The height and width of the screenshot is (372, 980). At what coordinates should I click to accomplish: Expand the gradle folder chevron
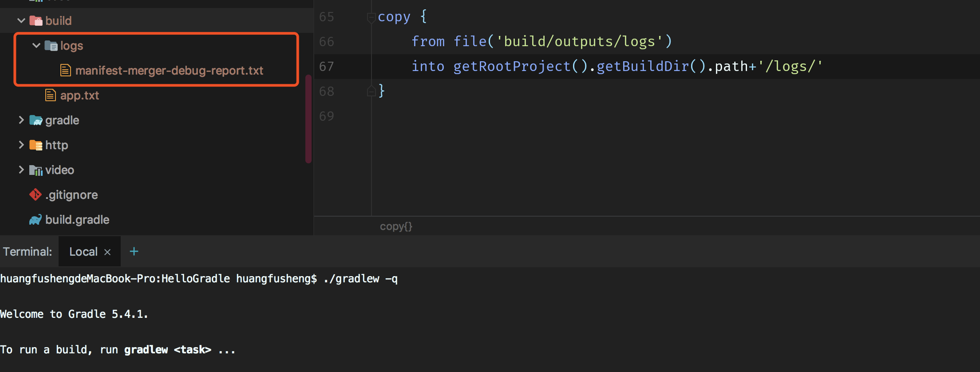21,120
